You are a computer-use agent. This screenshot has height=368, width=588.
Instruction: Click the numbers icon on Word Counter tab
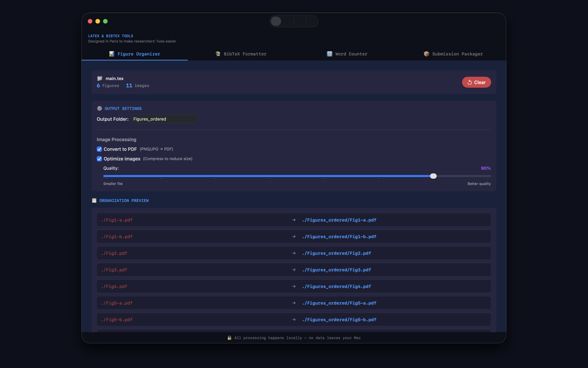coord(330,54)
